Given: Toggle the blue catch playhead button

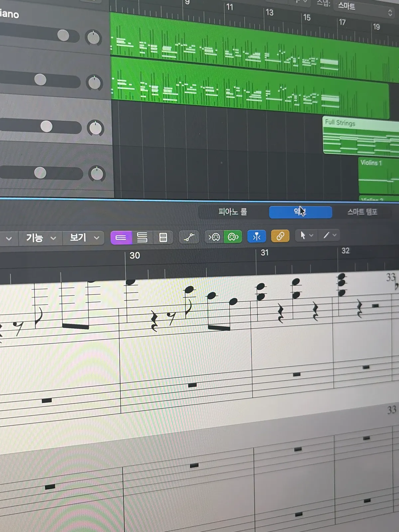Looking at the screenshot, I should [x=257, y=236].
